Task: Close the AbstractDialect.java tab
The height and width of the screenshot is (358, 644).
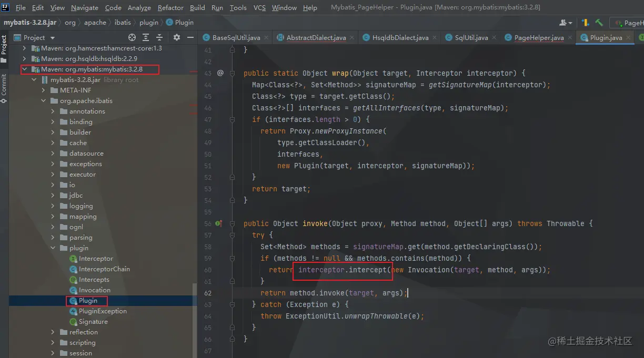Action: point(352,38)
